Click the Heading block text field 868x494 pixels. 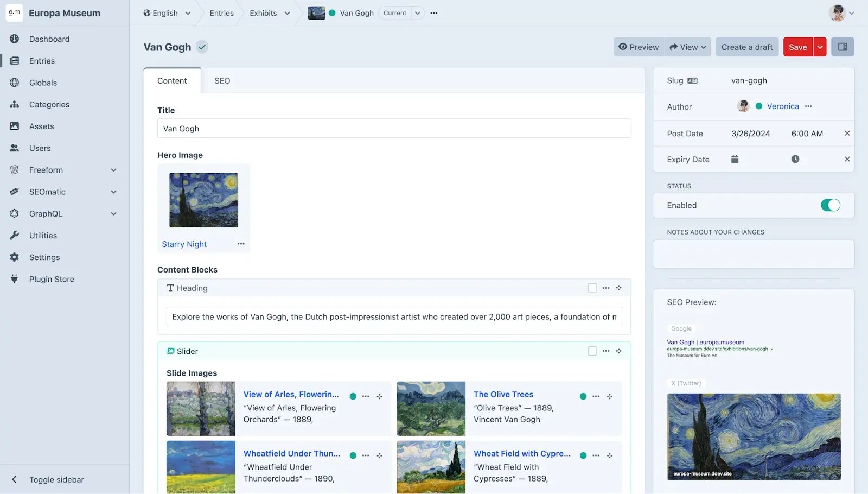394,317
